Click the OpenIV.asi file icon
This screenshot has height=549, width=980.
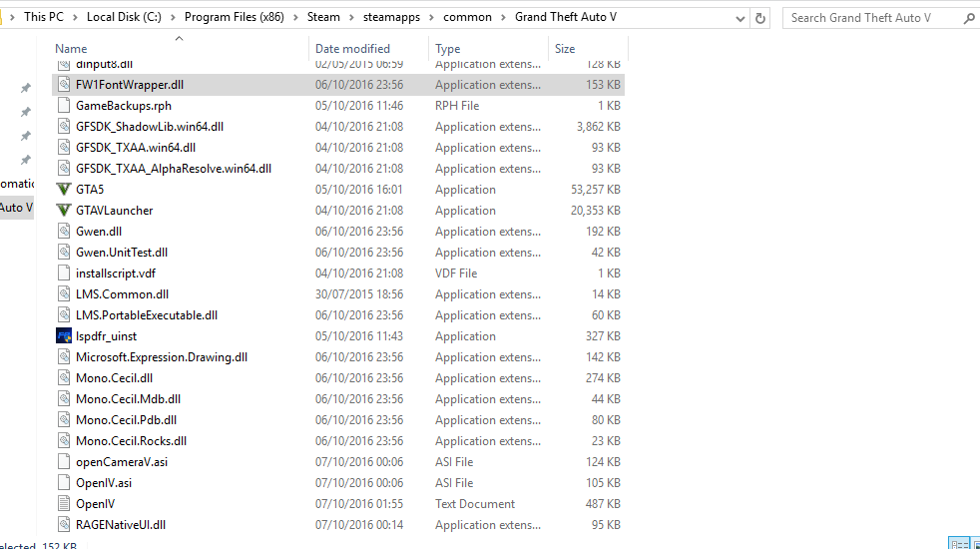pos(64,483)
